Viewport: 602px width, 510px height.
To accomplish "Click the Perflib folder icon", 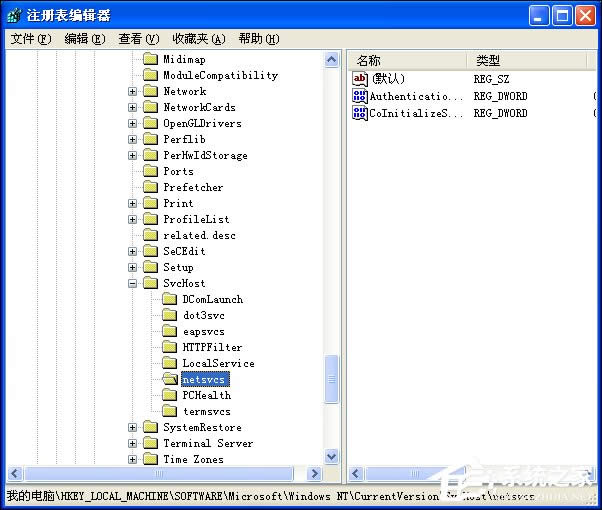I will point(150,139).
